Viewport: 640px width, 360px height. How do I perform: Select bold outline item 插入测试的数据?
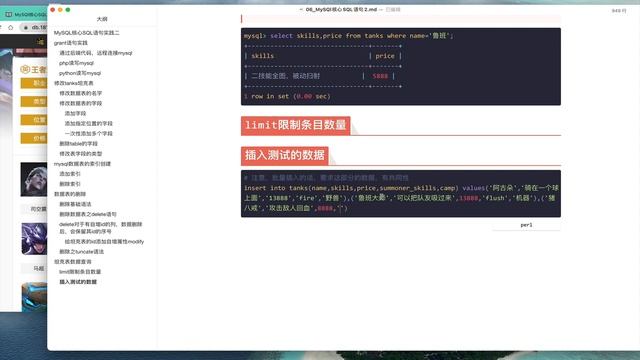[78, 282]
